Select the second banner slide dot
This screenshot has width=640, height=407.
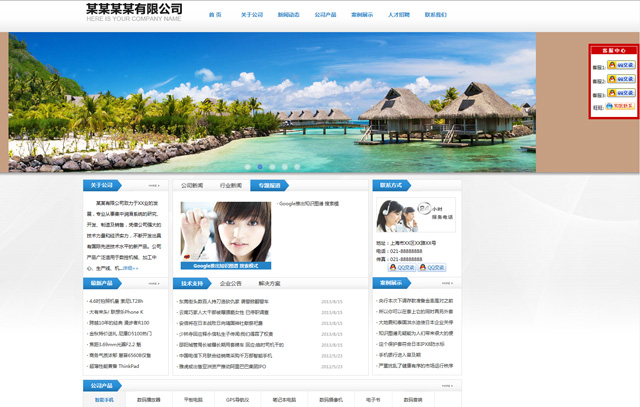point(260,167)
